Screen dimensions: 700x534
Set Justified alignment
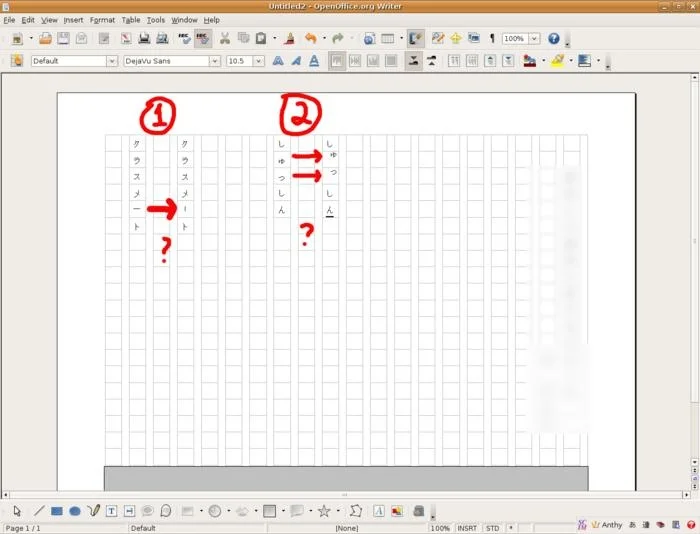(391, 61)
